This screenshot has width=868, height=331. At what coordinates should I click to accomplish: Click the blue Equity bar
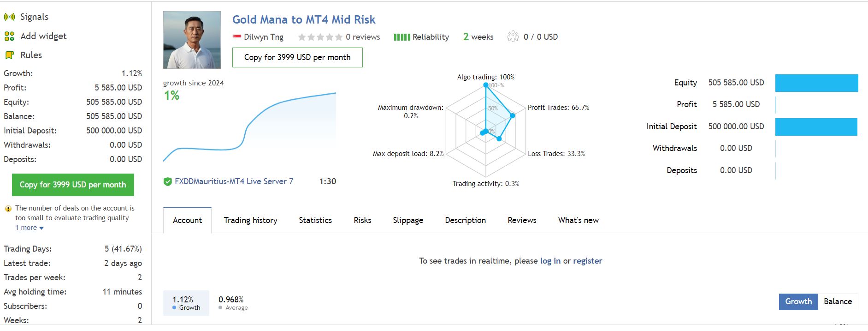click(816, 83)
